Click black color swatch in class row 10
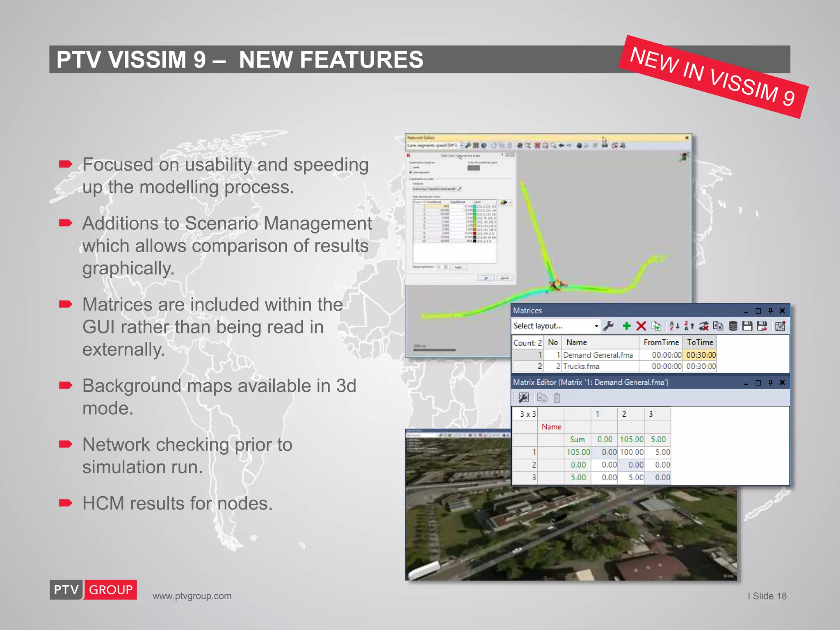The width and height of the screenshot is (840, 630). pos(475,241)
